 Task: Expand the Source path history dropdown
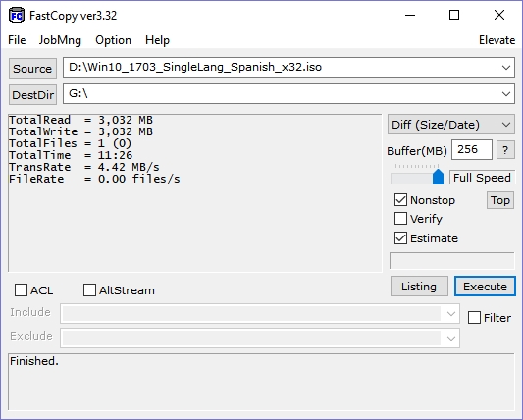[506, 68]
